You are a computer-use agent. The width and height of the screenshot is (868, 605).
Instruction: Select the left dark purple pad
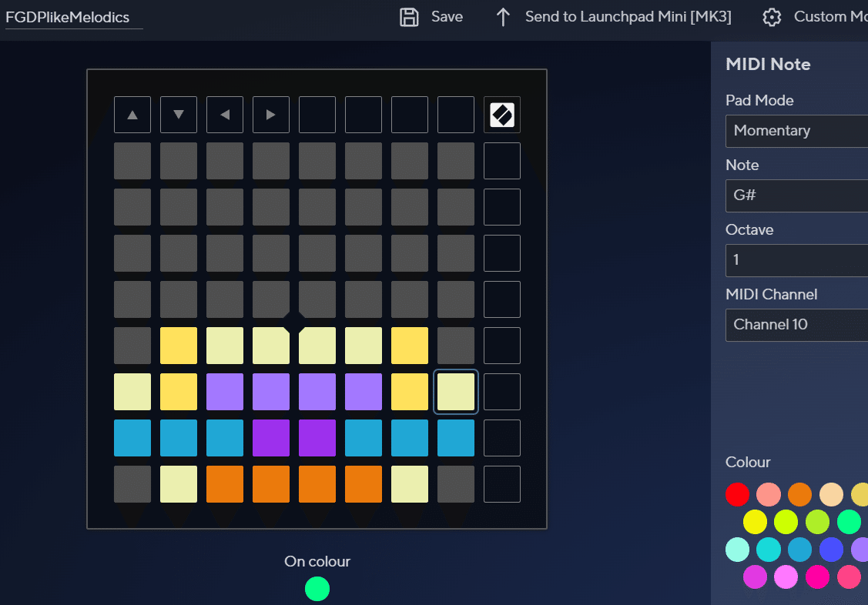pos(270,438)
